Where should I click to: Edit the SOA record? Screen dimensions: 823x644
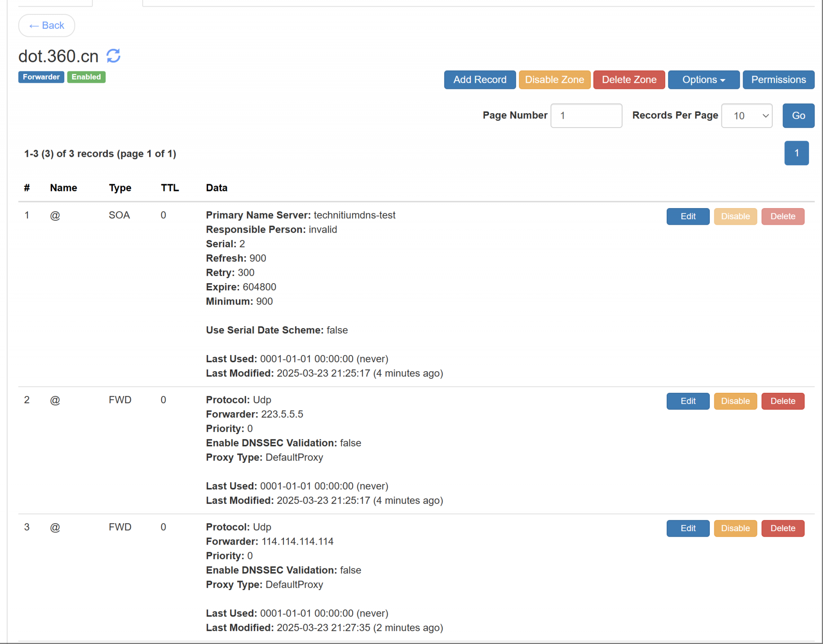[x=688, y=216]
